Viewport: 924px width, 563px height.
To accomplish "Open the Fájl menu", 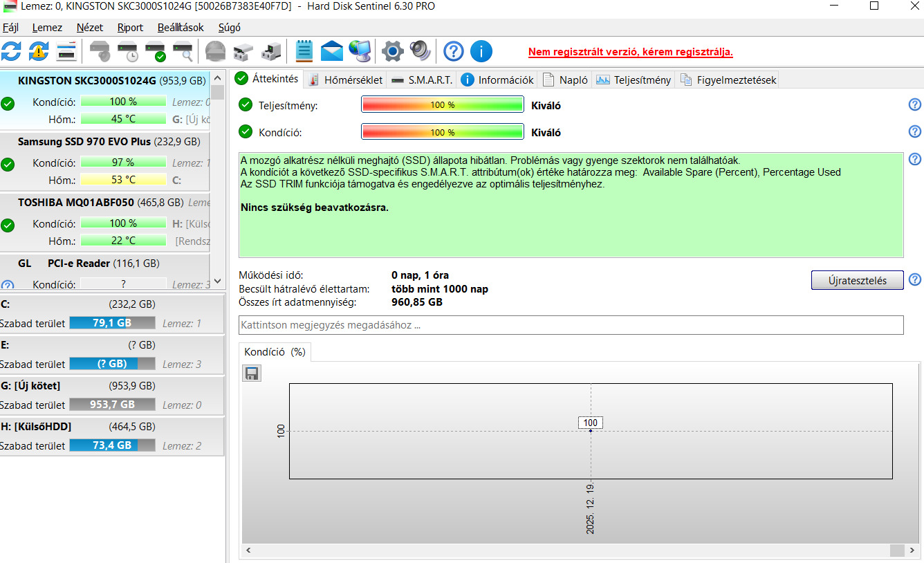I will pos(10,28).
